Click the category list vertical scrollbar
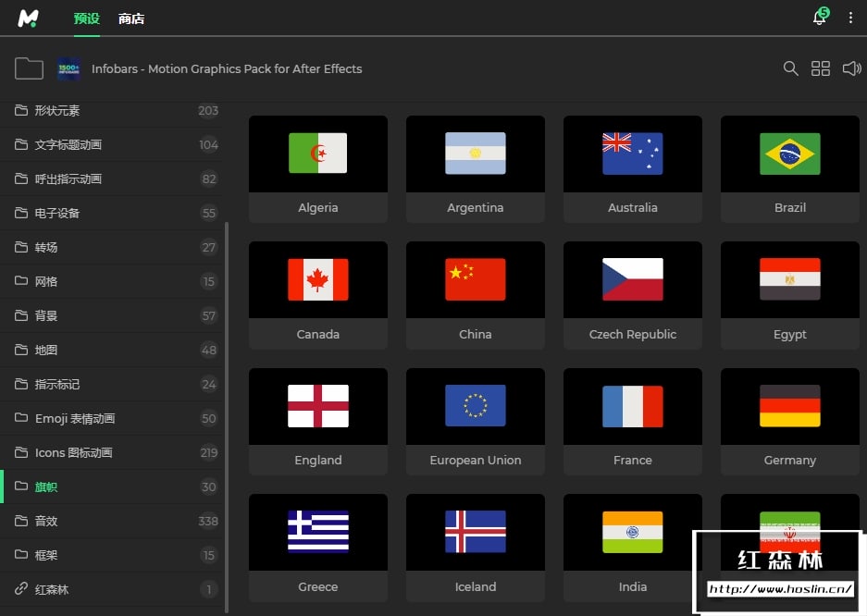867x616 pixels. pyautogui.click(x=227, y=417)
